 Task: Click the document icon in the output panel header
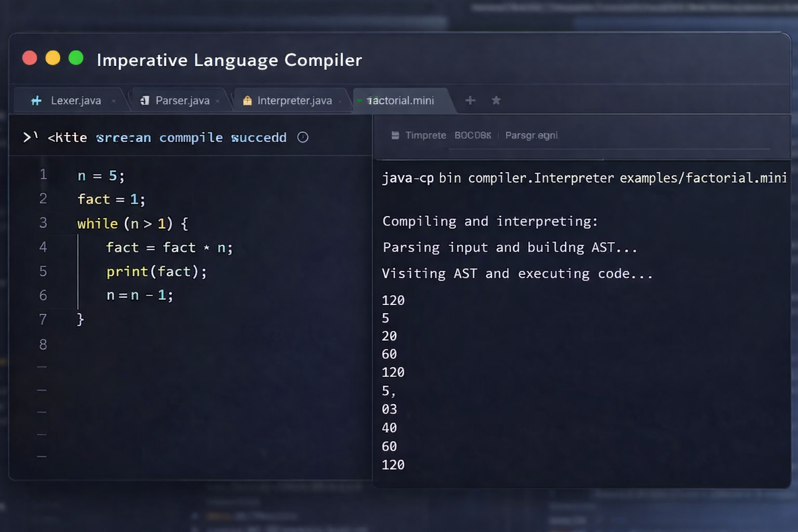(x=395, y=135)
